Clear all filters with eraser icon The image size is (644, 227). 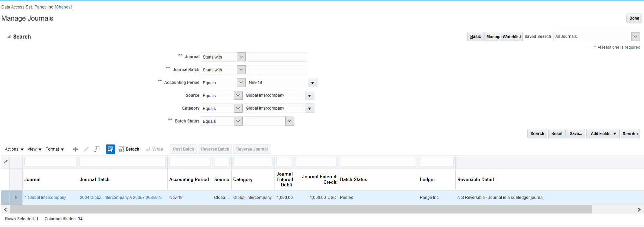coord(6,162)
